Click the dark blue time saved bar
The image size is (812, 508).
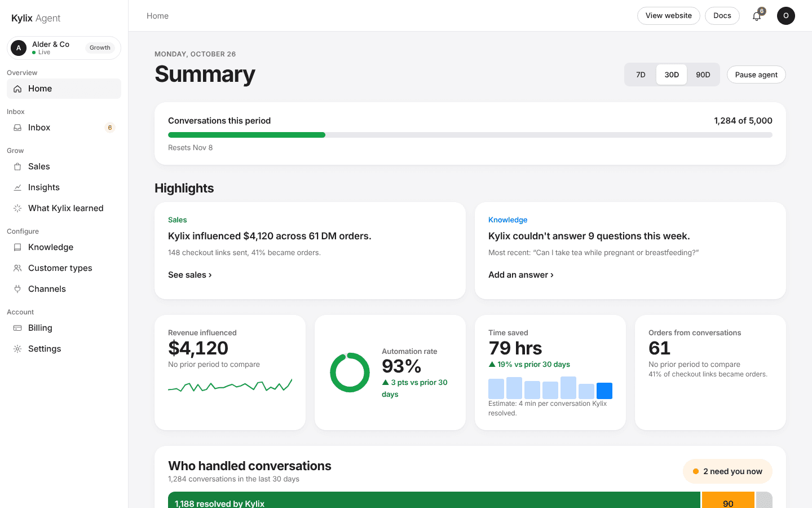point(604,391)
